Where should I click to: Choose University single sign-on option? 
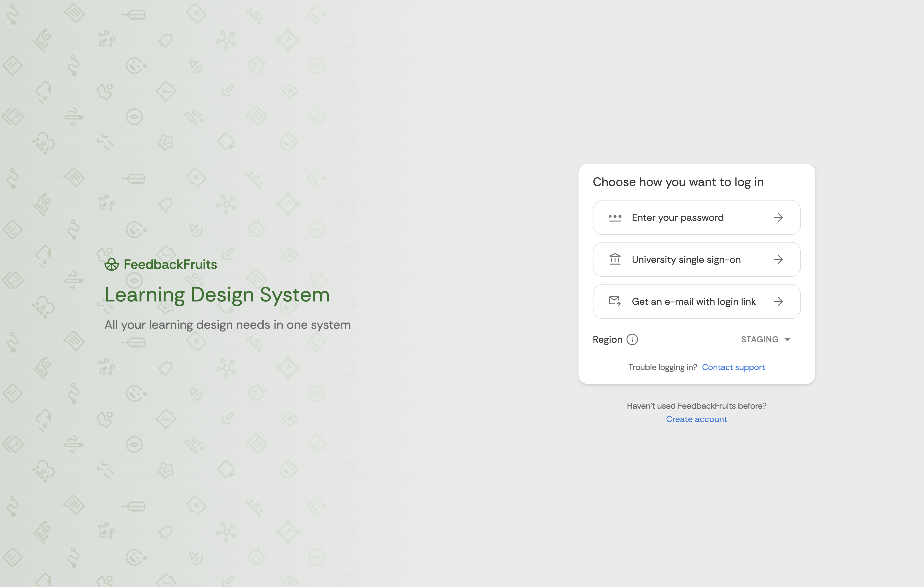click(696, 259)
